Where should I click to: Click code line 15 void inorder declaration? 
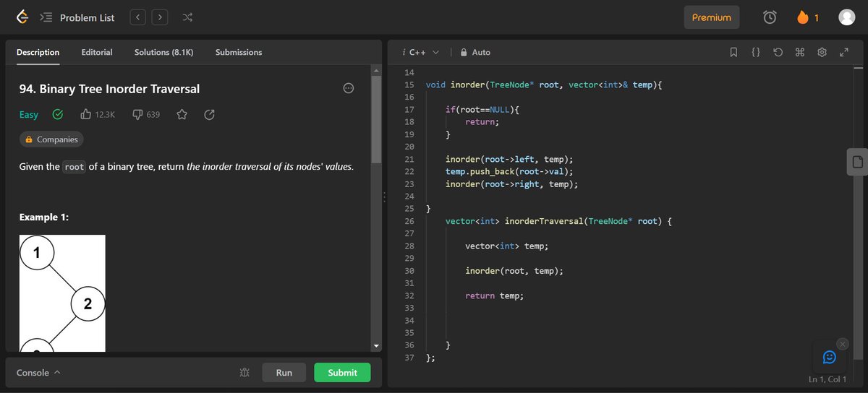coord(544,85)
